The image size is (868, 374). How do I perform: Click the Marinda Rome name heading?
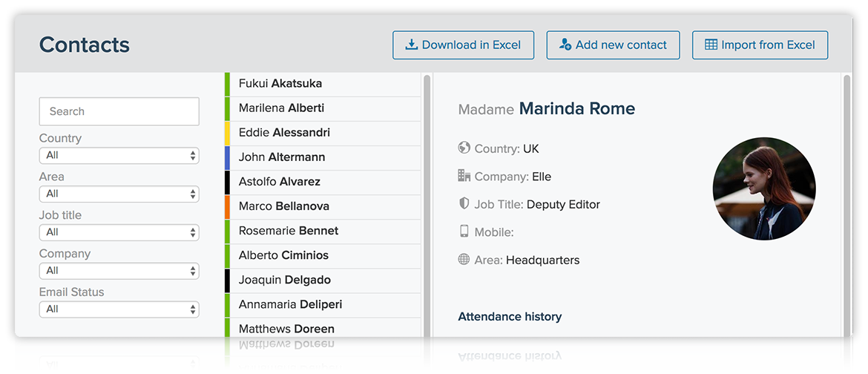click(577, 108)
